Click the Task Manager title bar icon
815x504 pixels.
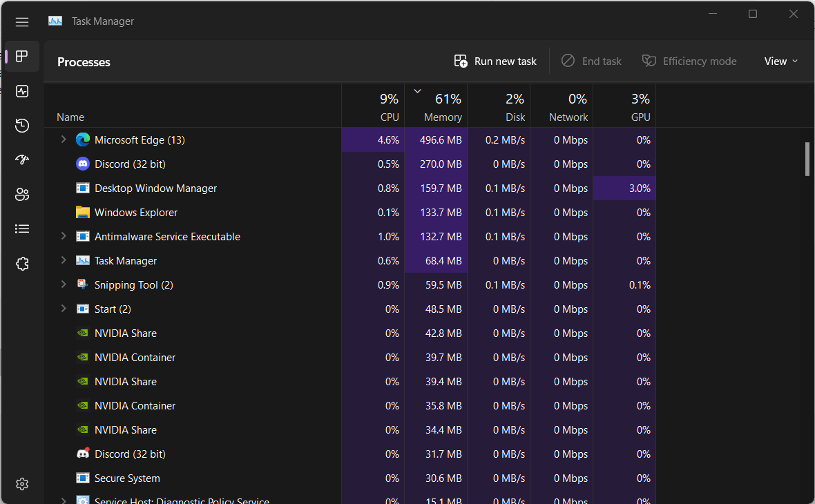(55, 21)
